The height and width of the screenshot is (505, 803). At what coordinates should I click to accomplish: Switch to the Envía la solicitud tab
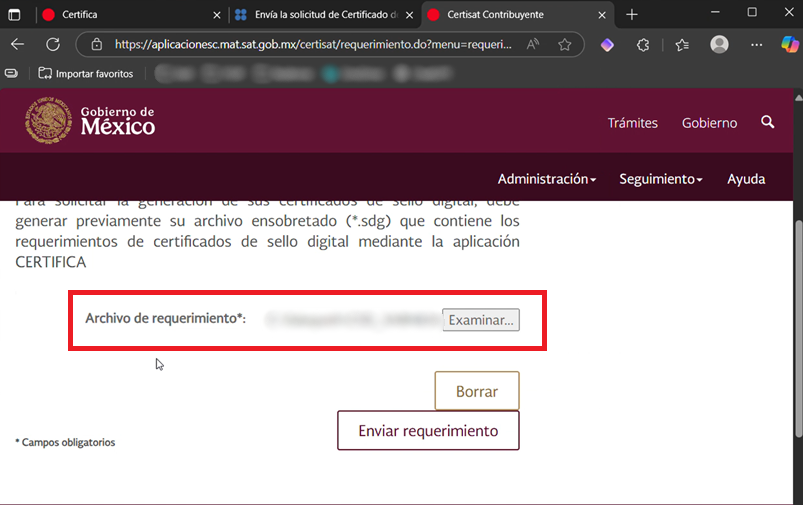click(320, 15)
